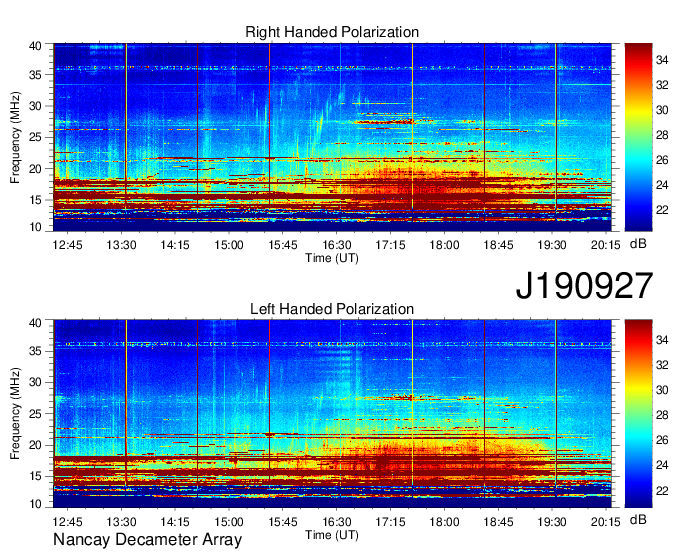This screenshot has width=680, height=552.
Task: Click the 18:45 tick label on the upper plot
Action: (498, 245)
